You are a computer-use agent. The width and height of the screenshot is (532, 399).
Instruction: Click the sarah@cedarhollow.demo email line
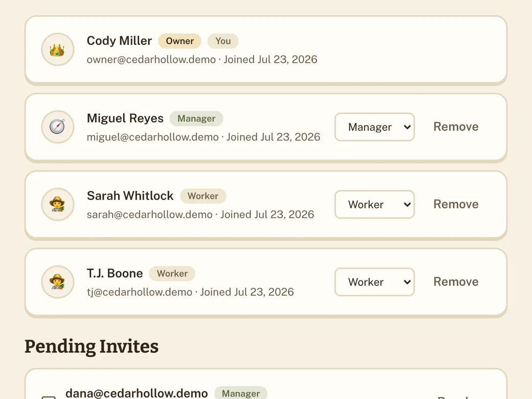201,214
